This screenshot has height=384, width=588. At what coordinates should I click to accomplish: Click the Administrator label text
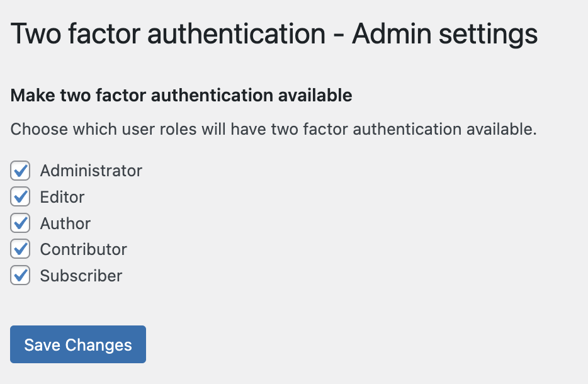[91, 171]
